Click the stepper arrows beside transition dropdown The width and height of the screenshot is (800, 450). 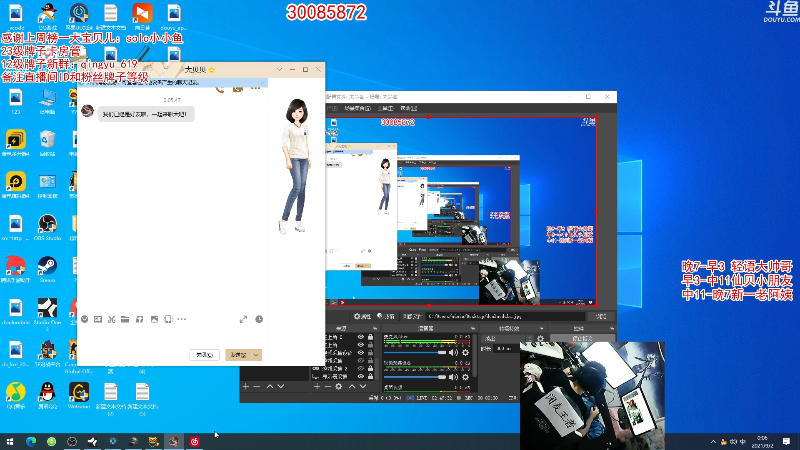tap(530, 339)
